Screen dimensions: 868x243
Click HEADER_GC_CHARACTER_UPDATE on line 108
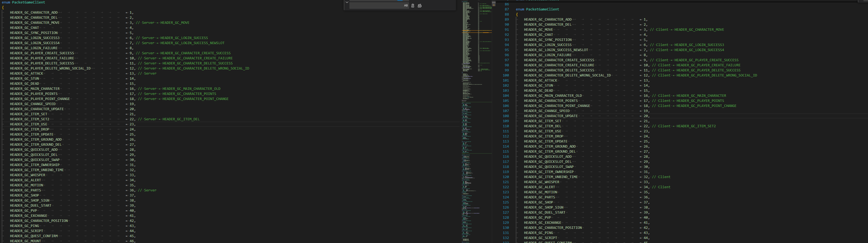pos(551,116)
